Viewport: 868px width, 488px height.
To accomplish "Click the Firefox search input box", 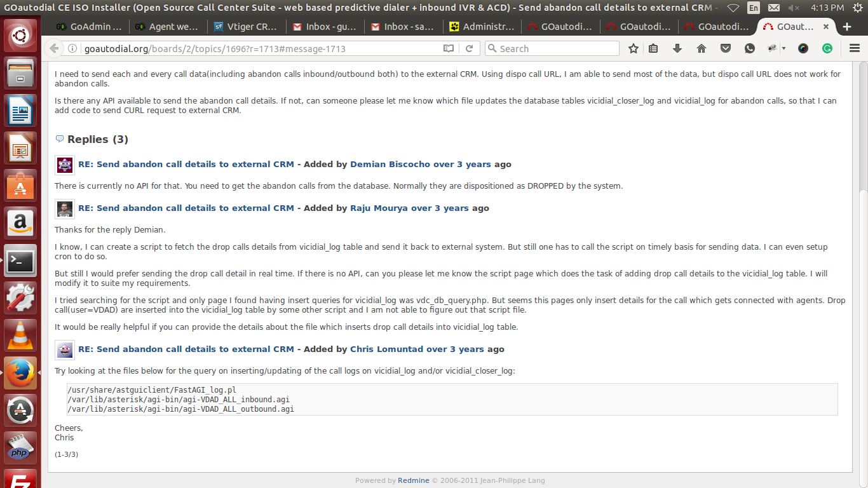I will tap(552, 48).
